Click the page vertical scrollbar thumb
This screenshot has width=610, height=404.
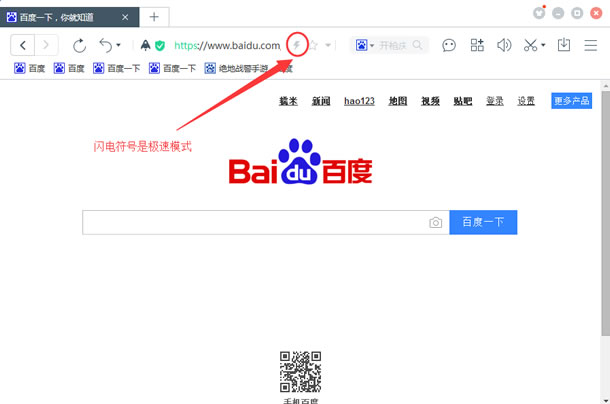tap(606, 213)
